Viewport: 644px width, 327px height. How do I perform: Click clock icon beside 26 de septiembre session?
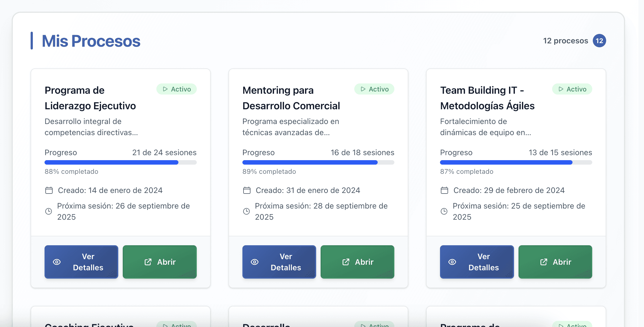[49, 211]
